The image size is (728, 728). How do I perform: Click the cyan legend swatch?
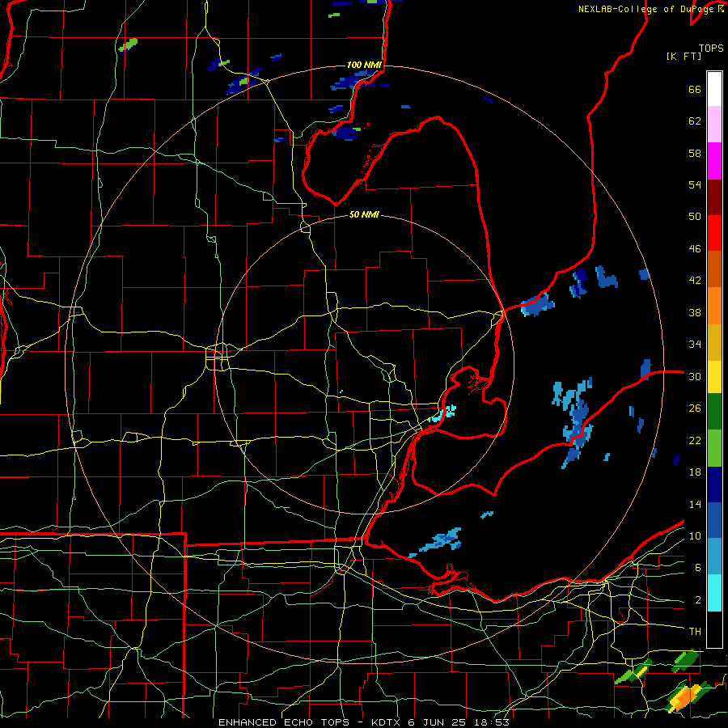(714, 593)
